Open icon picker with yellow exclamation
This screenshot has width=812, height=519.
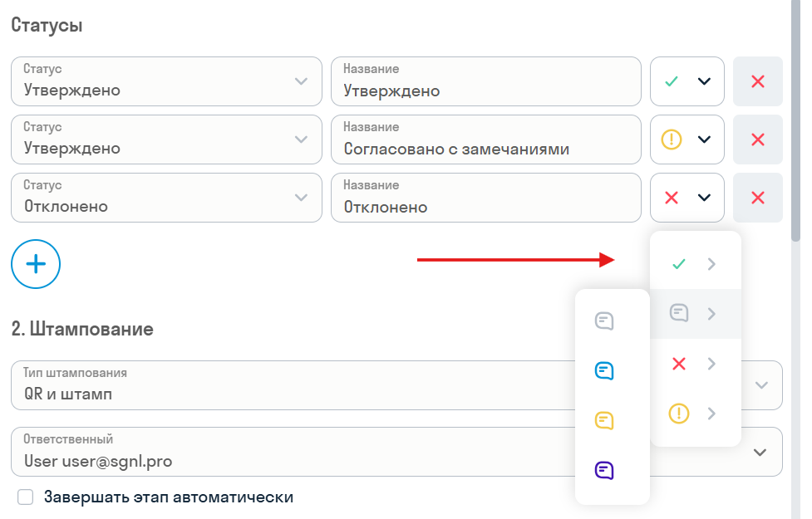687,140
